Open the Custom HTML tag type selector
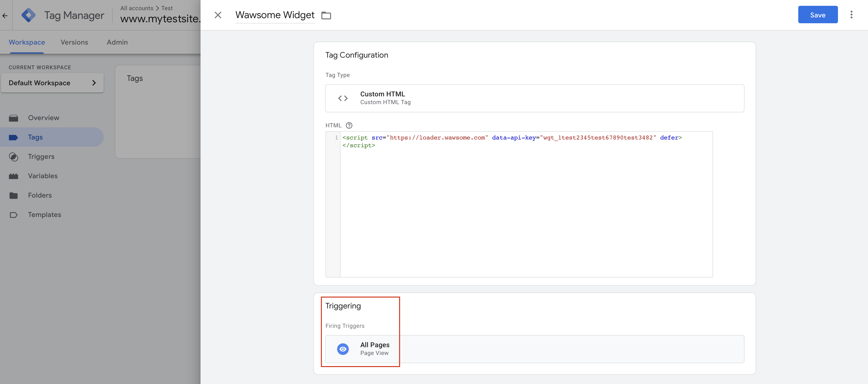 534,98
